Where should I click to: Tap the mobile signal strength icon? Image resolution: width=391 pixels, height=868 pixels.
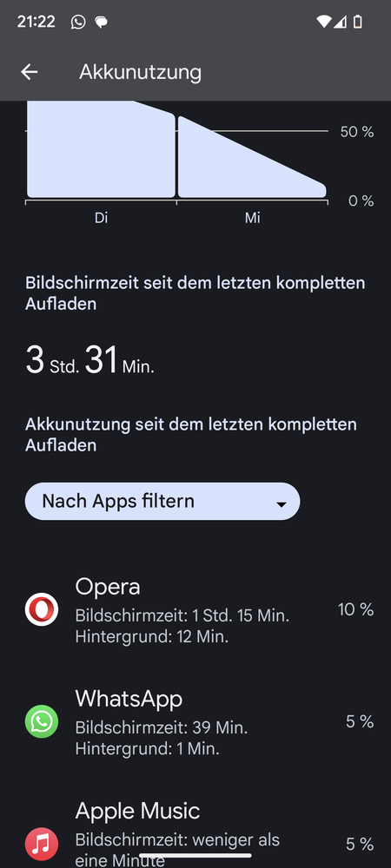(340, 22)
